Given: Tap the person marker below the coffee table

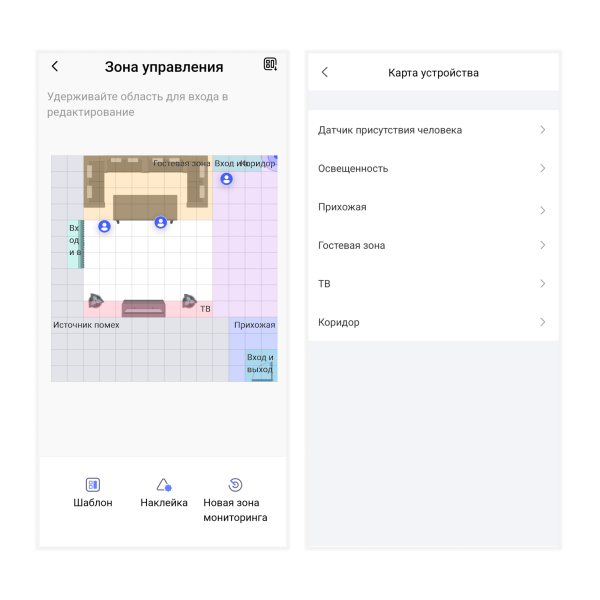Looking at the screenshot, I should (x=160, y=222).
